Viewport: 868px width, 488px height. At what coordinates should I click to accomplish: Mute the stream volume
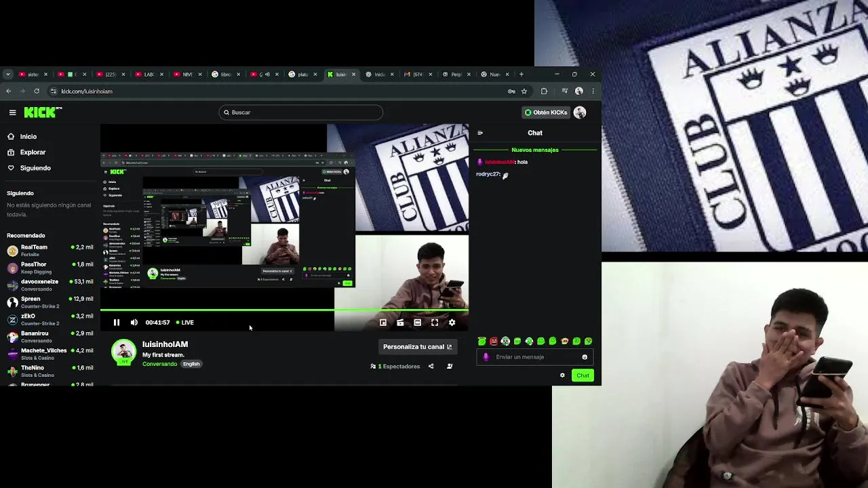134,323
